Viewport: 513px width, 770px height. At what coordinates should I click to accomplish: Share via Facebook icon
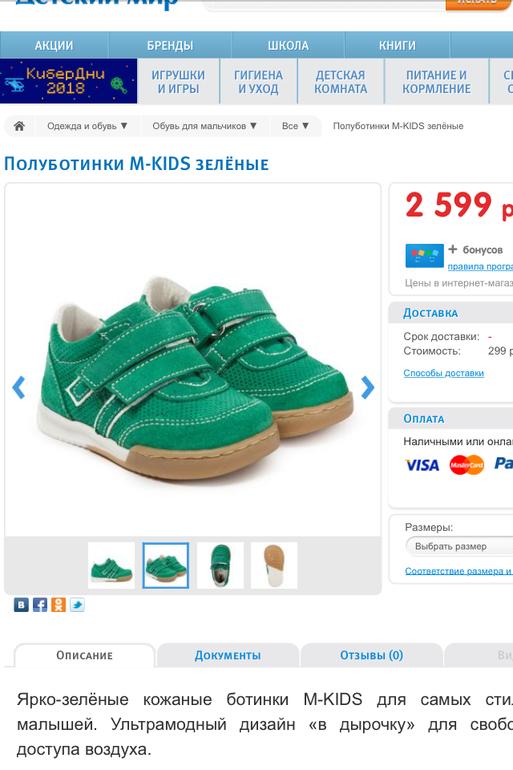(x=40, y=605)
